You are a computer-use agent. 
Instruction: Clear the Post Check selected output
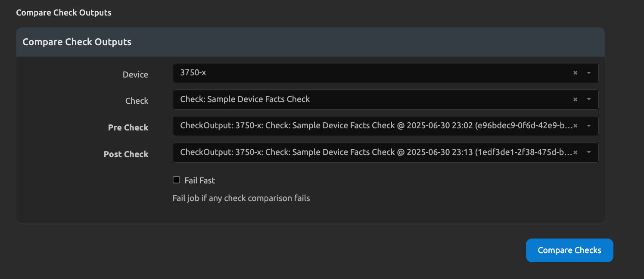pos(575,152)
